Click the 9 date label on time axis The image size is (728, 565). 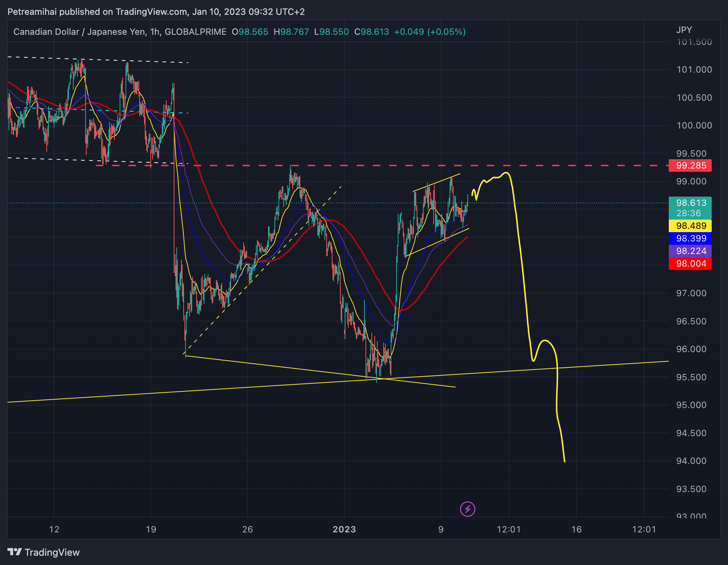441,529
